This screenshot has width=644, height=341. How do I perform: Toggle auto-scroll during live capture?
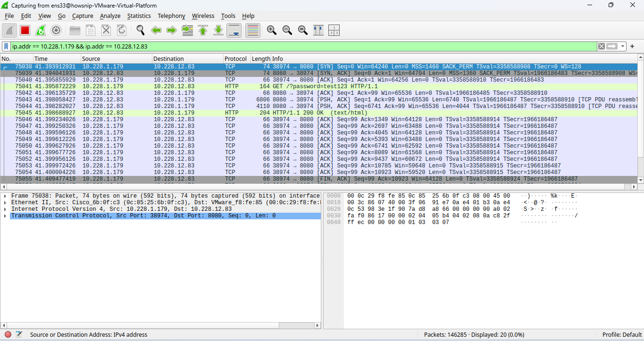(234, 30)
